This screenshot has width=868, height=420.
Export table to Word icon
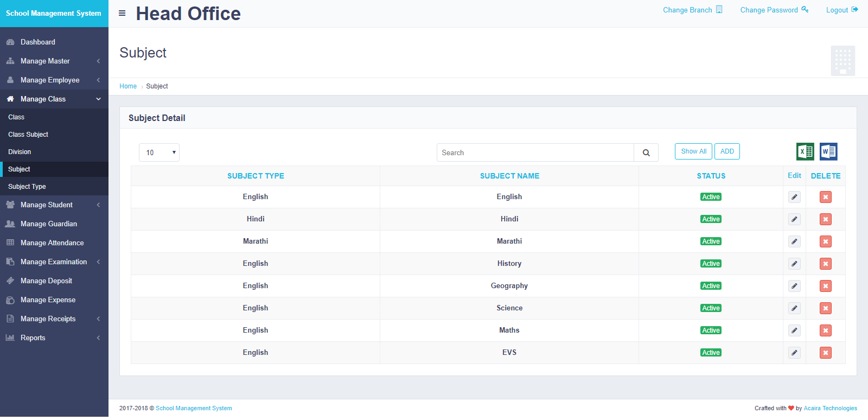coord(828,151)
